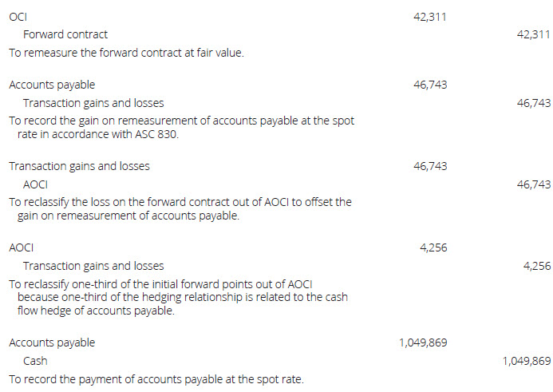The width and height of the screenshot is (553, 392).
Task: Click the 42,311 debit amount for OCI
Action: [x=431, y=16]
